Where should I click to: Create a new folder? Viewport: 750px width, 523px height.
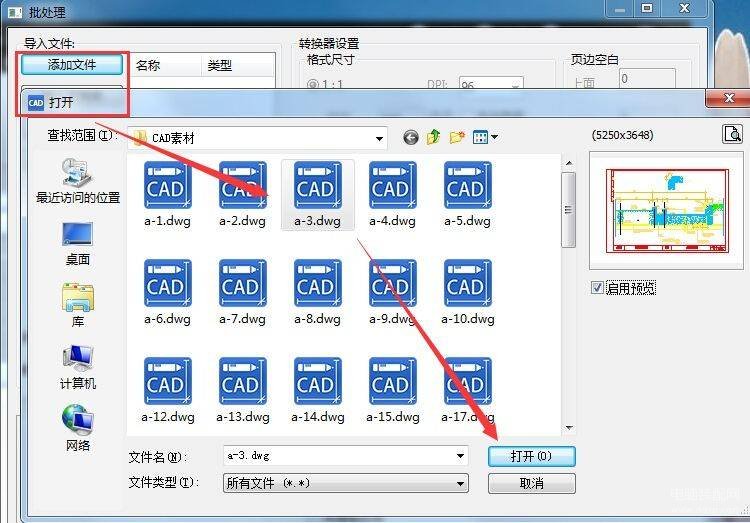coord(457,138)
